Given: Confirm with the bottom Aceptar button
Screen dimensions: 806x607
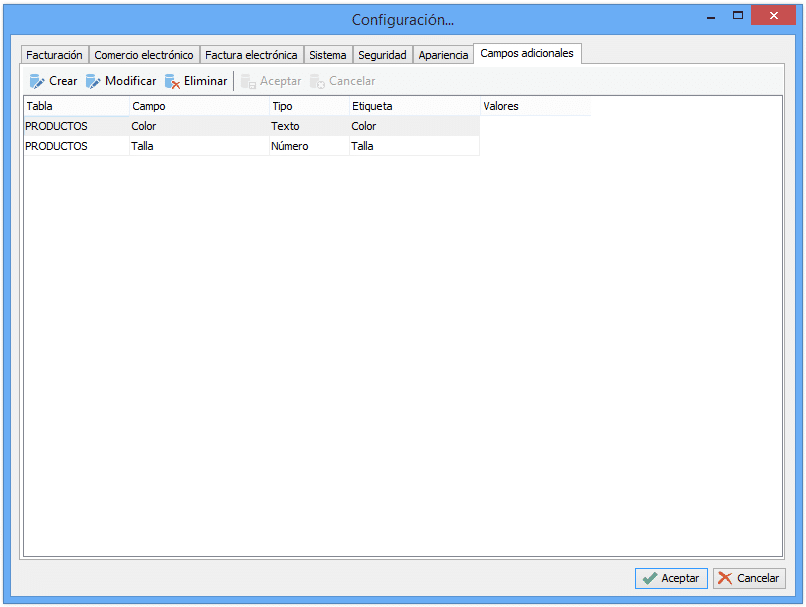Looking at the screenshot, I should (671, 578).
